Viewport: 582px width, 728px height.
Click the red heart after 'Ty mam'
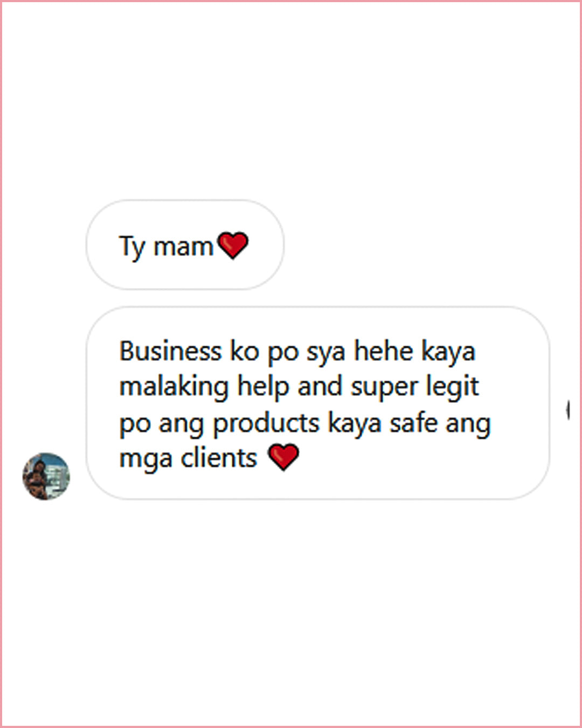(x=232, y=246)
